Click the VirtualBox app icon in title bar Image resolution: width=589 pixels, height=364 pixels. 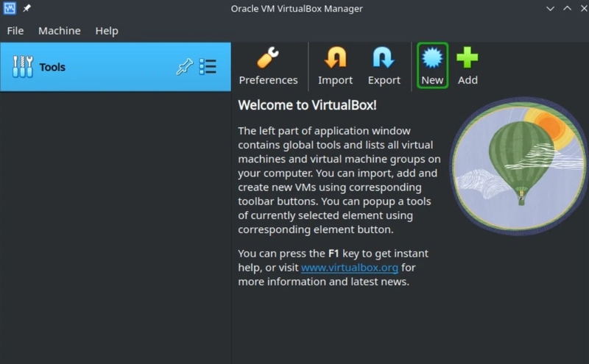point(10,8)
